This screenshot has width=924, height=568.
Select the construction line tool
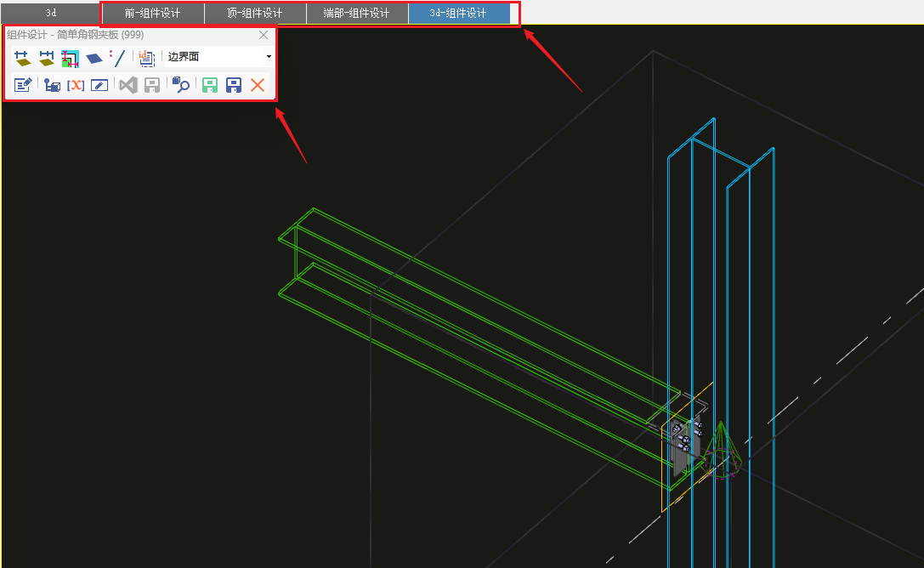[x=118, y=58]
